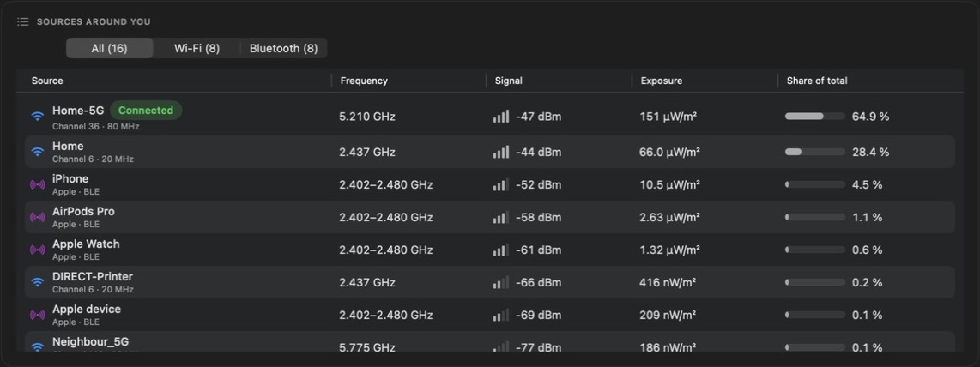Screen dimensions: 980x367
Task: Click the signal bars icon for Home-5G
Action: click(x=500, y=116)
